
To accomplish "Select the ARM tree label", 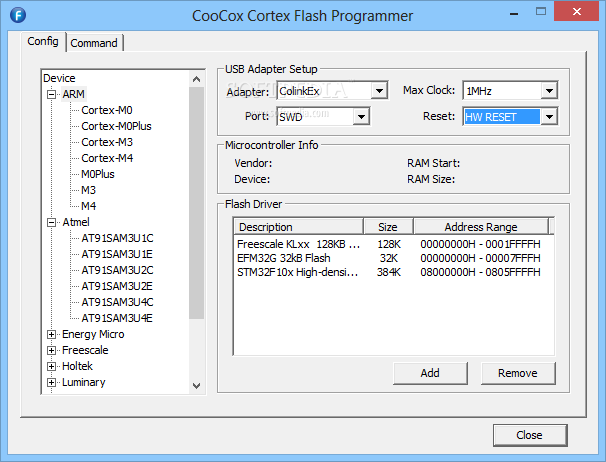I will [x=73, y=94].
